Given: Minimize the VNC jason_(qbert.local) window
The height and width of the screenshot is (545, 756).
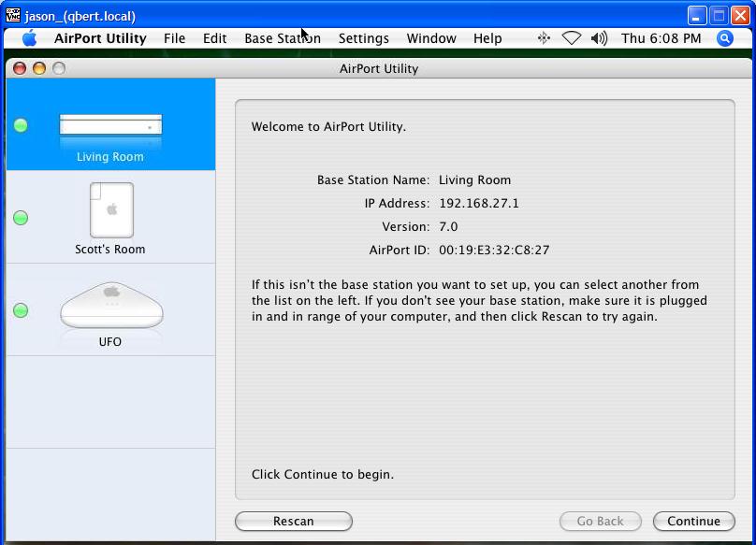Looking at the screenshot, I should (x=697, y=15).
